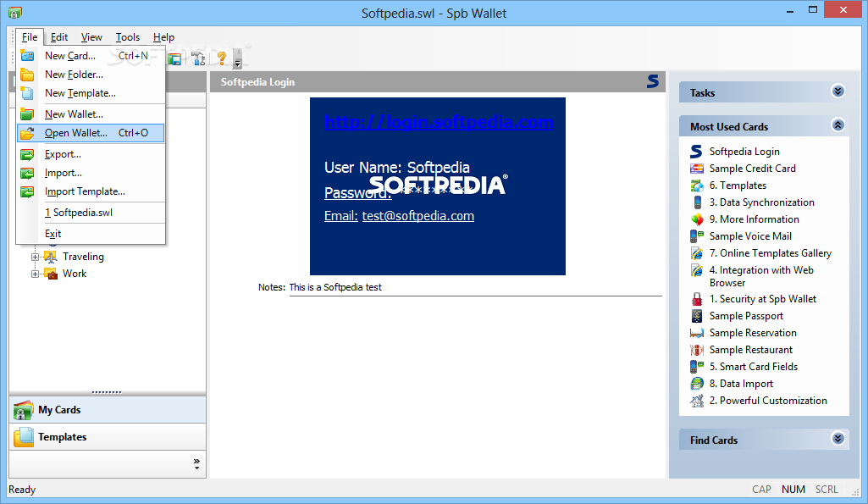The image size is (868, 504).
Task: Choose New Card... from File menu
Action: pyautogui.click(x=91, y=56)
